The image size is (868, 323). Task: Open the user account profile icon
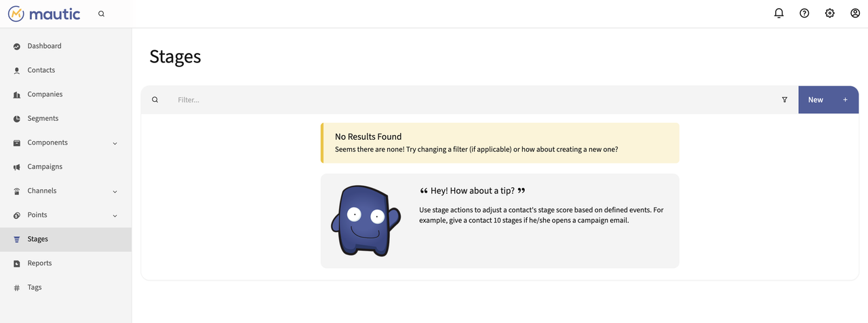855,13
